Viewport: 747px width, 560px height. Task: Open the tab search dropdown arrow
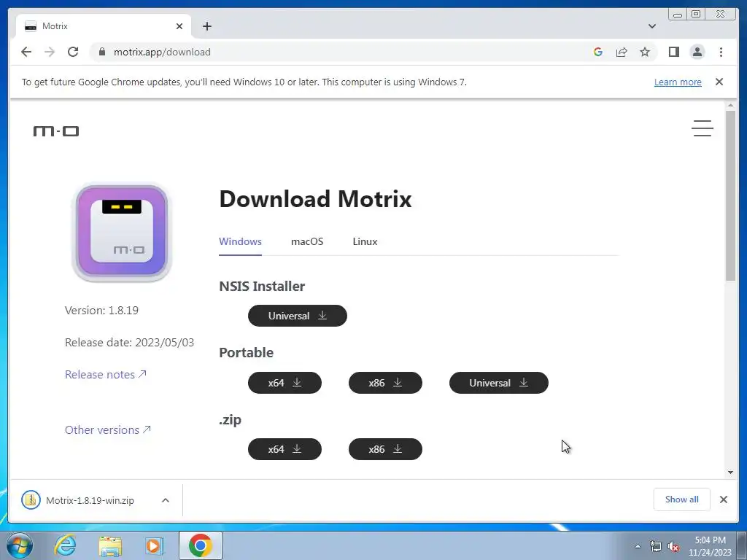point(652,26)
